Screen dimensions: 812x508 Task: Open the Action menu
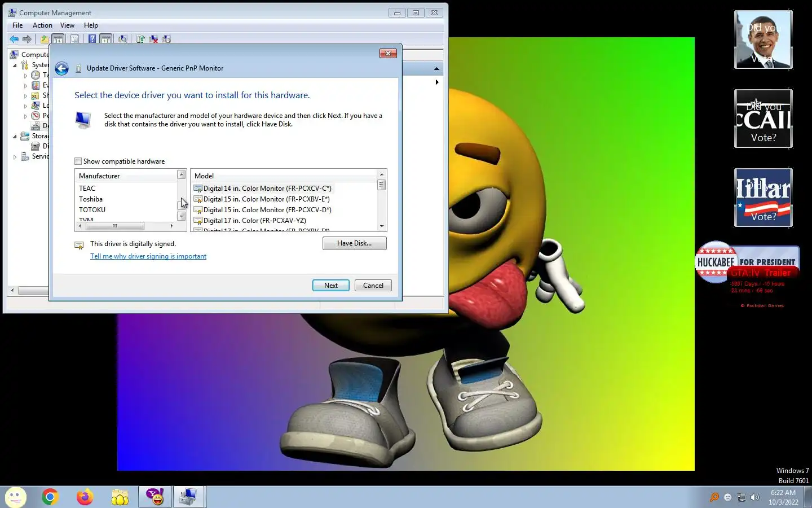42,25
